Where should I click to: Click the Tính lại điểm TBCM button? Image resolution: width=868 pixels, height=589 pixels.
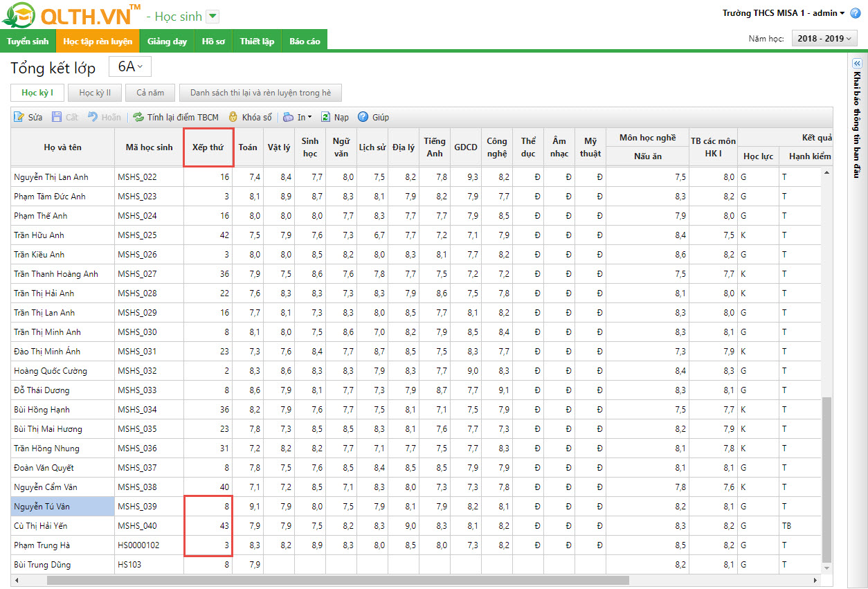[x=176, y=117]
